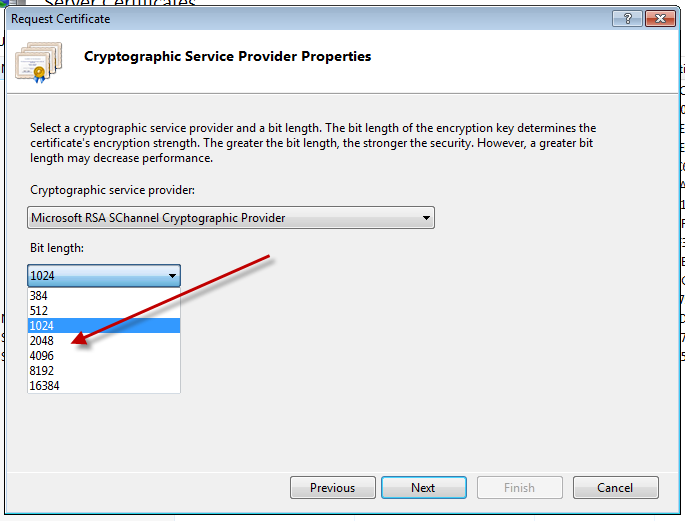This screenshot has height=521, width=685.
Task: Select 384 bit length option
Action: 40,296
